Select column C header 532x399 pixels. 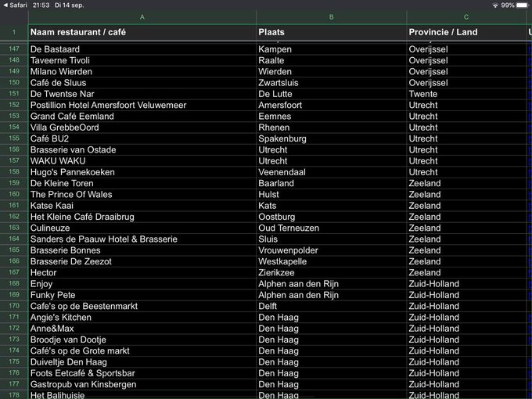point(466,17)
